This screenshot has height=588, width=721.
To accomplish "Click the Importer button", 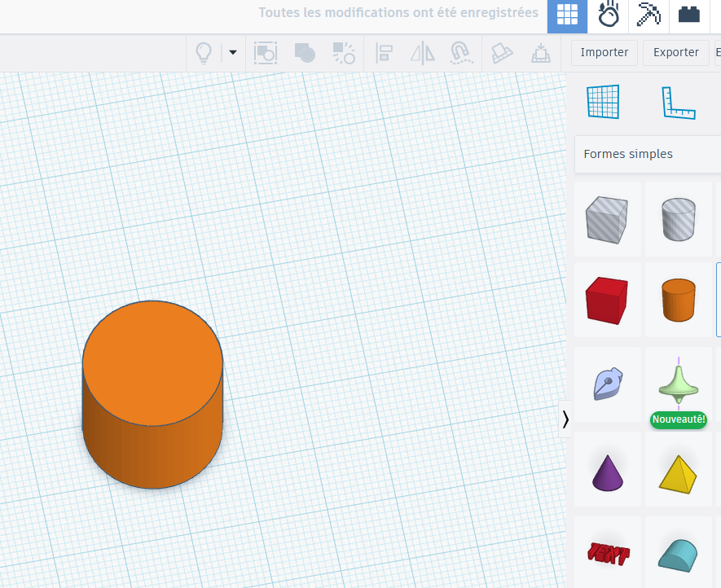I will click(x=604, y=52).
